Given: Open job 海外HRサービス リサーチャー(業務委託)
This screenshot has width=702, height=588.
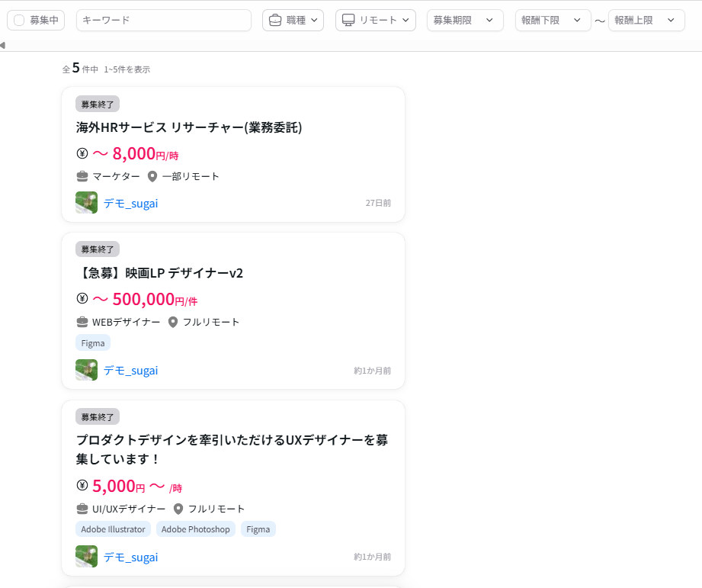Looking at the screenshot, I should click(x=189, y=127).
